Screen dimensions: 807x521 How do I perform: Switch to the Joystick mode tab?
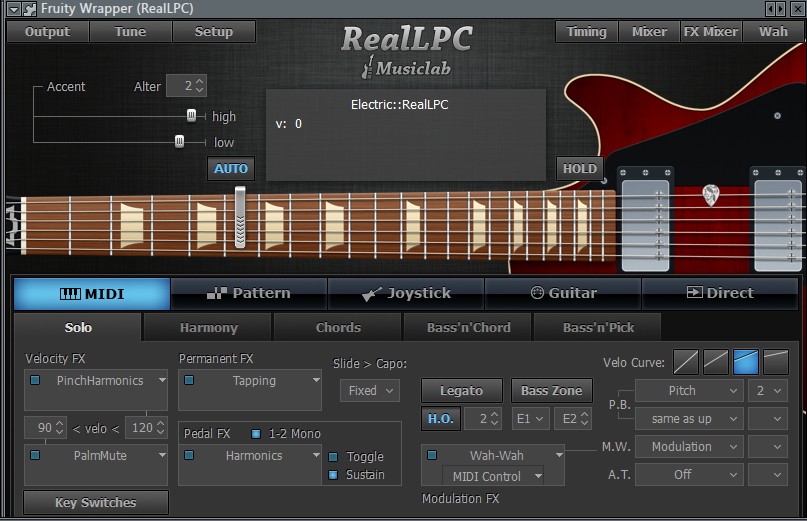click(406, 294)
